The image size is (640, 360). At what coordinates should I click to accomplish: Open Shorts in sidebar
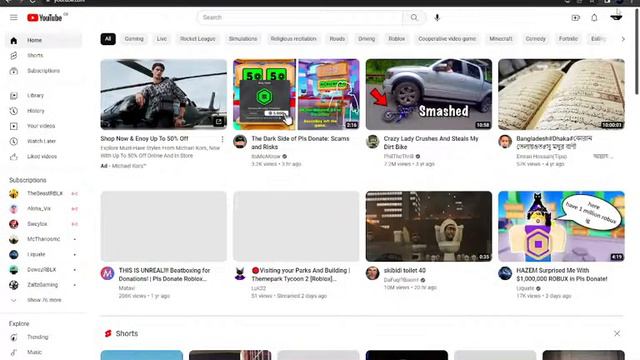point(43,56)
